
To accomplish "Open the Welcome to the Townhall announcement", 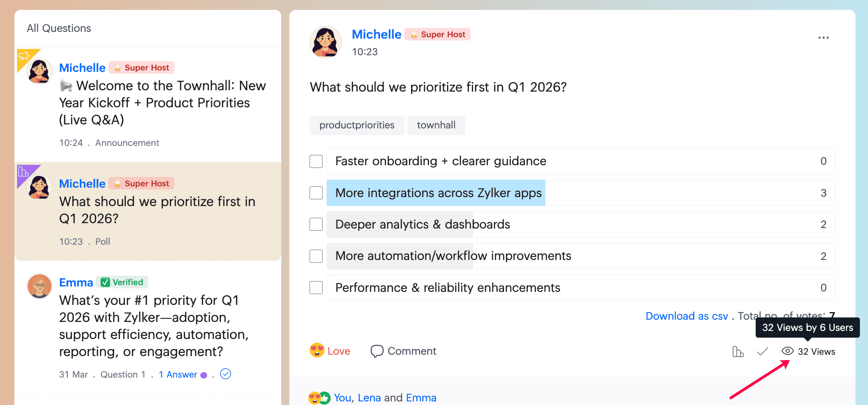I will pyautogui.click(x=163, y=103).
